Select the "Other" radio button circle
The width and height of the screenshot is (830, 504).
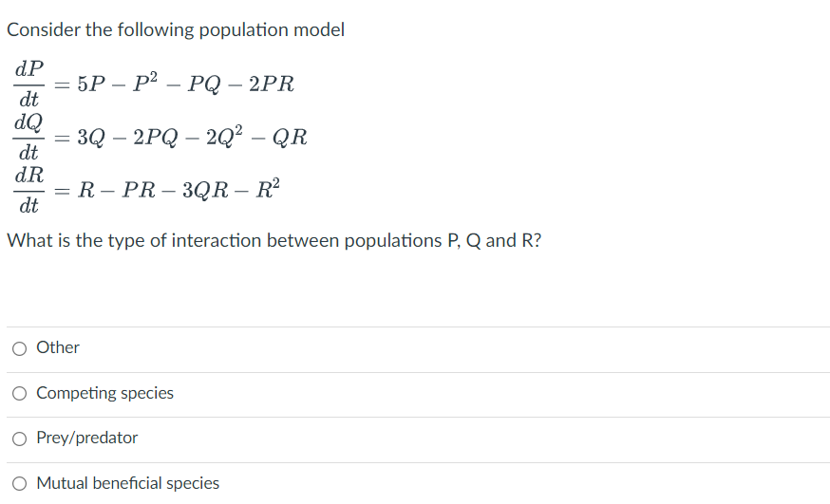tap(20, 348)
